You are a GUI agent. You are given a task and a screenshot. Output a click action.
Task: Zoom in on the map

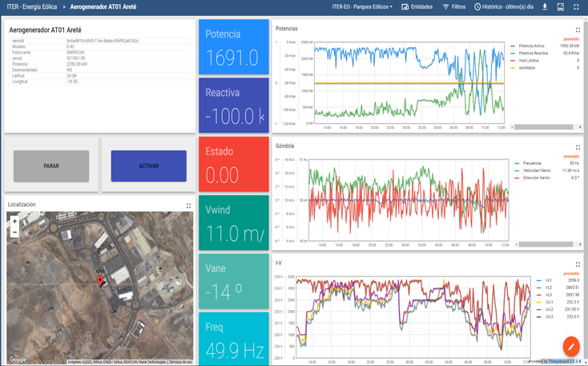(14, 222)
